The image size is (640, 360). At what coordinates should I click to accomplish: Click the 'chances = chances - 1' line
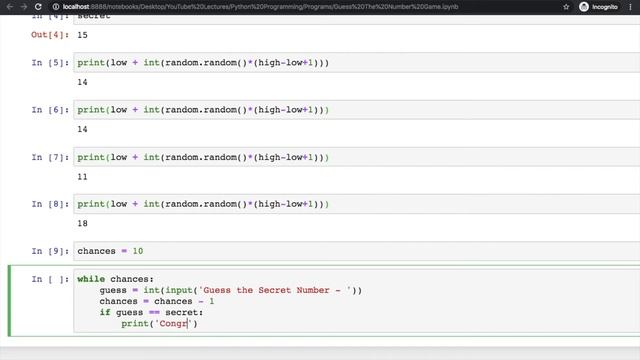coord(157,301)
